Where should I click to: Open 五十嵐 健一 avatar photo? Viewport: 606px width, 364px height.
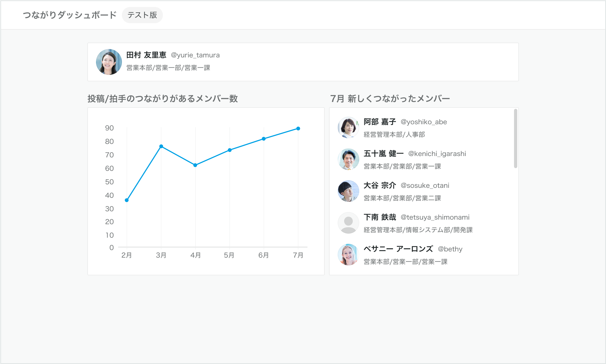tap(348, 159)
